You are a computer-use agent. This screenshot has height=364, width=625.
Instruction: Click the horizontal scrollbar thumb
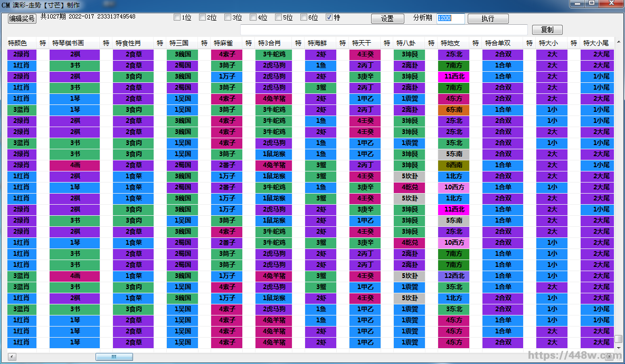tap(114, 357)
